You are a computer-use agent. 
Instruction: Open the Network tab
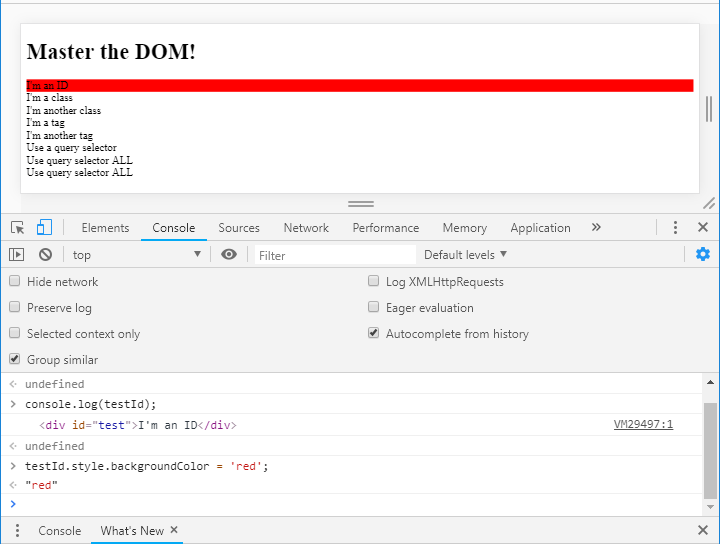pos(306,228)
